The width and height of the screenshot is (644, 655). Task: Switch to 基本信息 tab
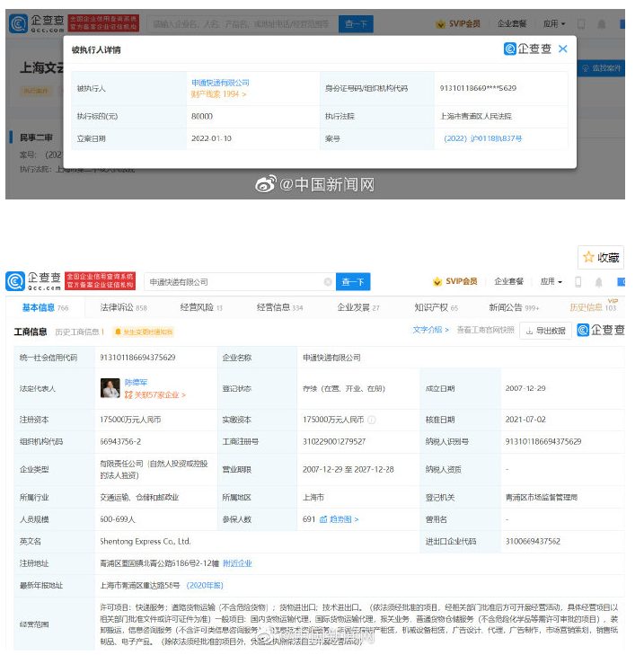tap(45, 307)
